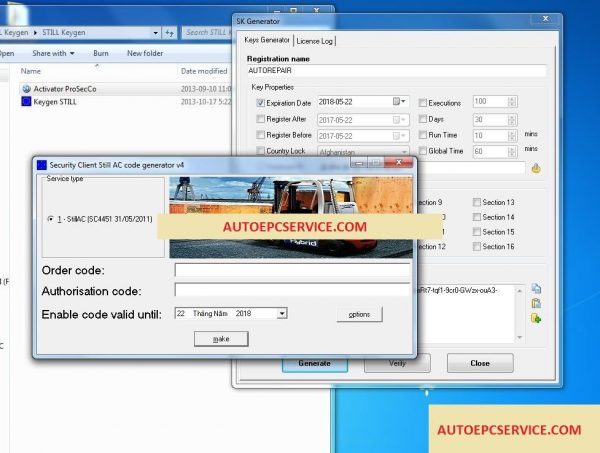Enable the Days checkbox
Screen dimensions: 600x453
coord(422,119)
